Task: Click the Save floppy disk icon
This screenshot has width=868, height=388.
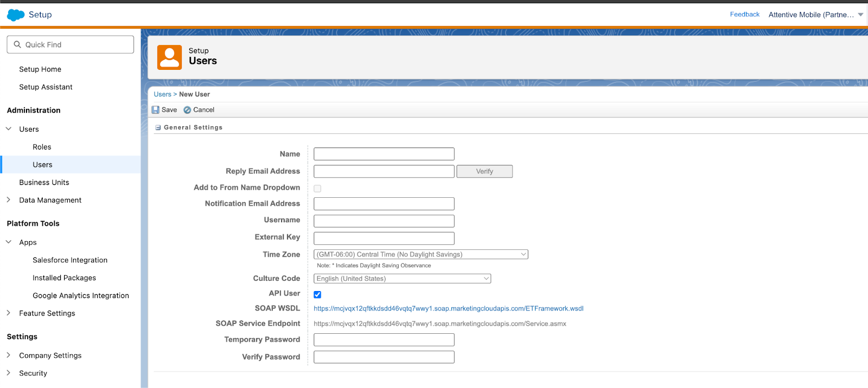Action: click(156, 110)
